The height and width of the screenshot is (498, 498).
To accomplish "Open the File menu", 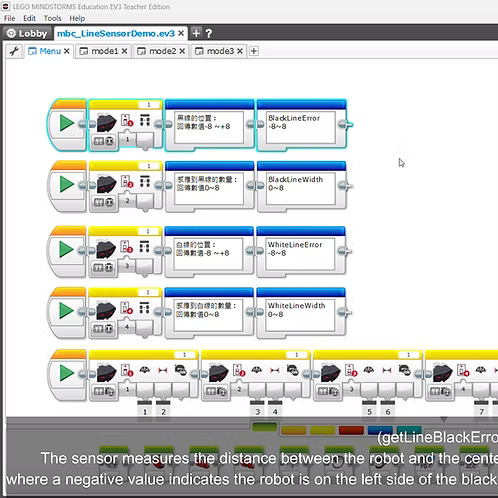I will [9, 18].
